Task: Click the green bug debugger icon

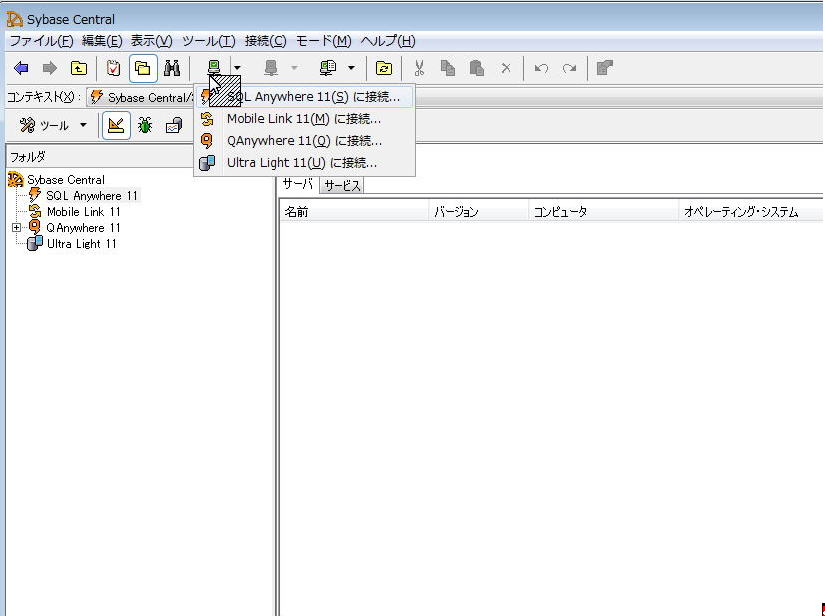Action: [145, 125]
